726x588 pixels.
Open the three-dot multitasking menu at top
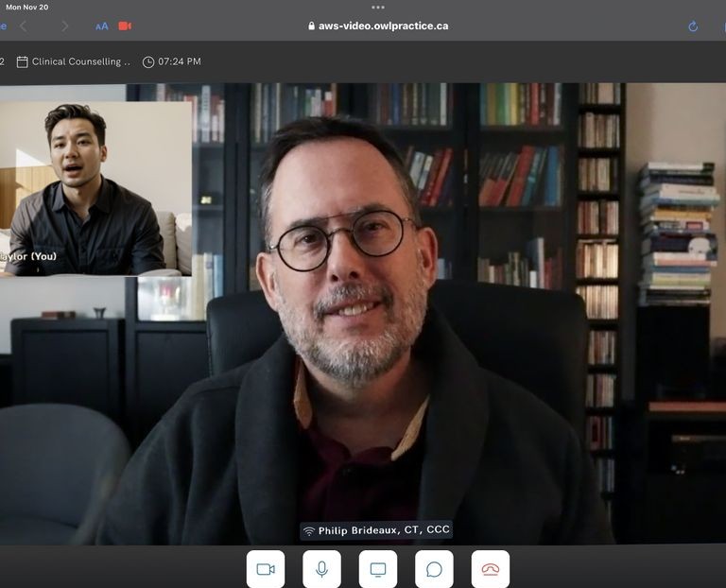tap(378, 7)
